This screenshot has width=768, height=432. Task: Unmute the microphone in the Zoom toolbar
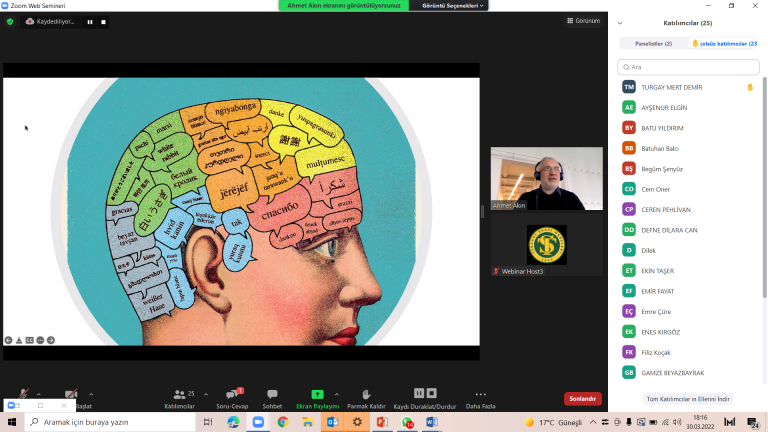point(23,394)
